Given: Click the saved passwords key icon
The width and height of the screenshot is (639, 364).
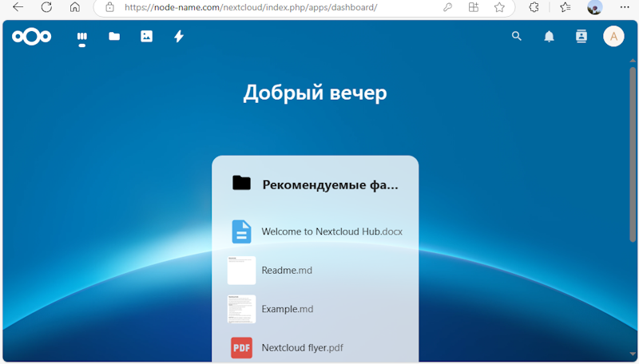Looking at the screenshot, I should [447, 7].
